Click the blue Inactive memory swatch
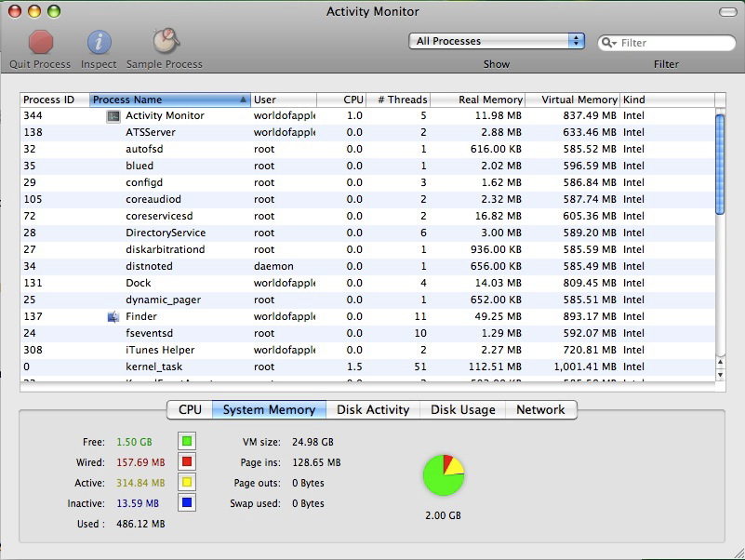The image size is (745, 560). [x=187, y=502]
